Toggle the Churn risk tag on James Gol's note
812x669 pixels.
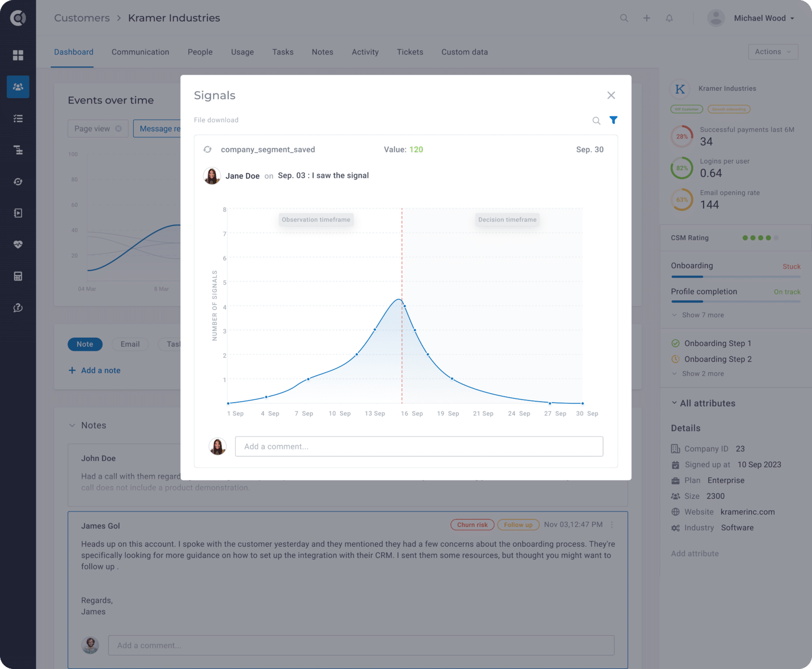point(472,525)
